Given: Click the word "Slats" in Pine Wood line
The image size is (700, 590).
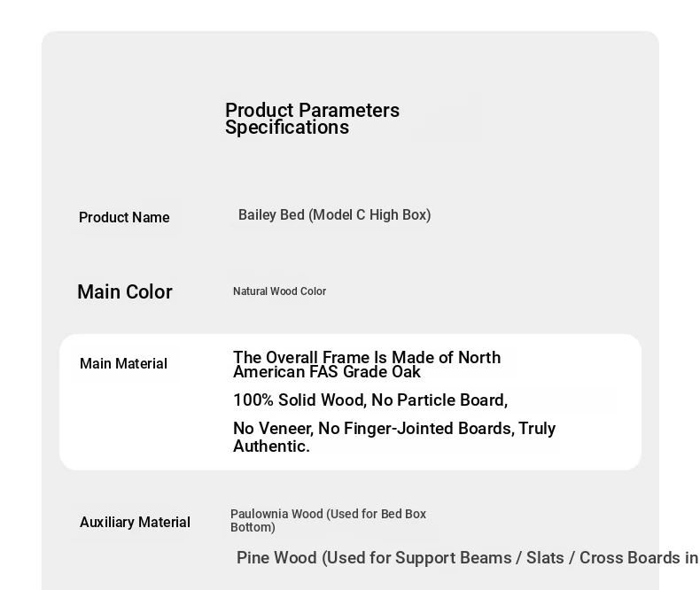Looking at the screenshot, I should pos(545,558).
